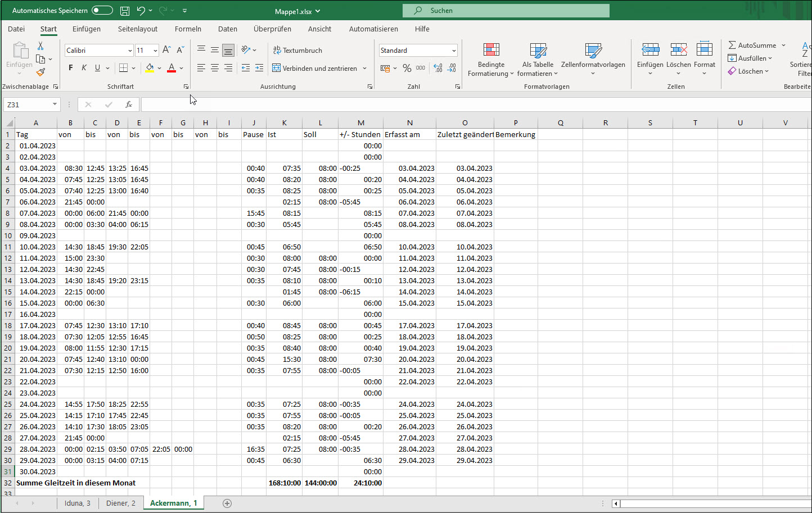This screenshot has width=812, height=513.
Task: Decrease indent icon
Action: tap(246, 68)
